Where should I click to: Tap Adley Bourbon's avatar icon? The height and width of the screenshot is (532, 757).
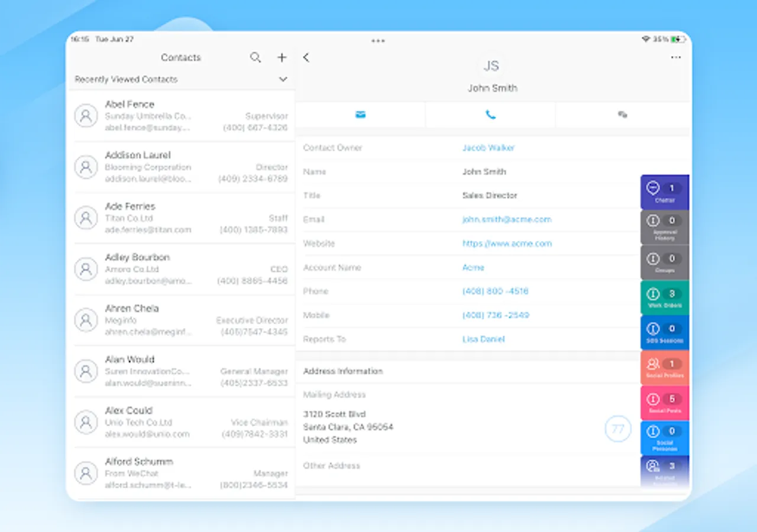[x=86, y=269]
